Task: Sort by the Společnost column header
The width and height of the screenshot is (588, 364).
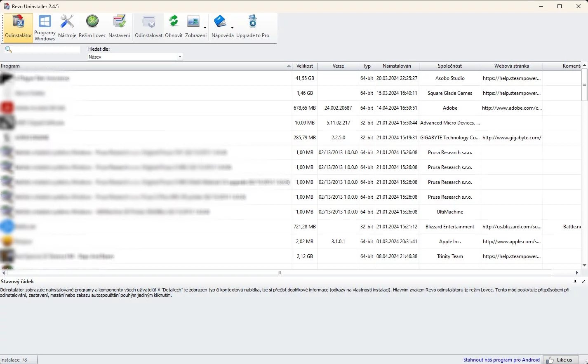Action: (x=450, y=66)
